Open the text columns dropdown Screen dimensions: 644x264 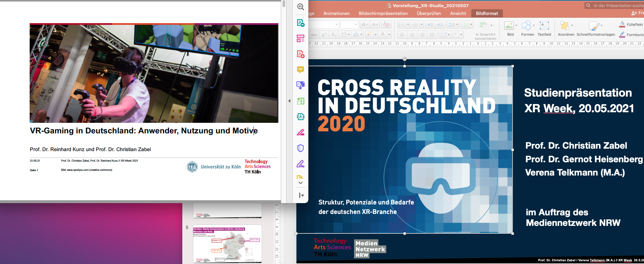pyautogui.click(x=467, y=24)
